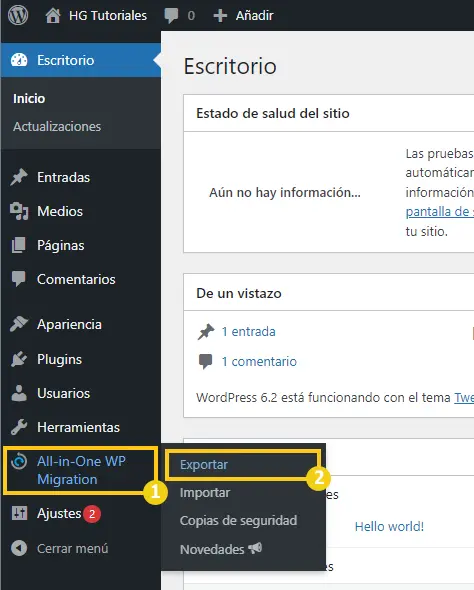The width and height of the screenshot is (474, 590).
Task: Go to Actualizaciones under Escritorio
Action: (57, 126)
